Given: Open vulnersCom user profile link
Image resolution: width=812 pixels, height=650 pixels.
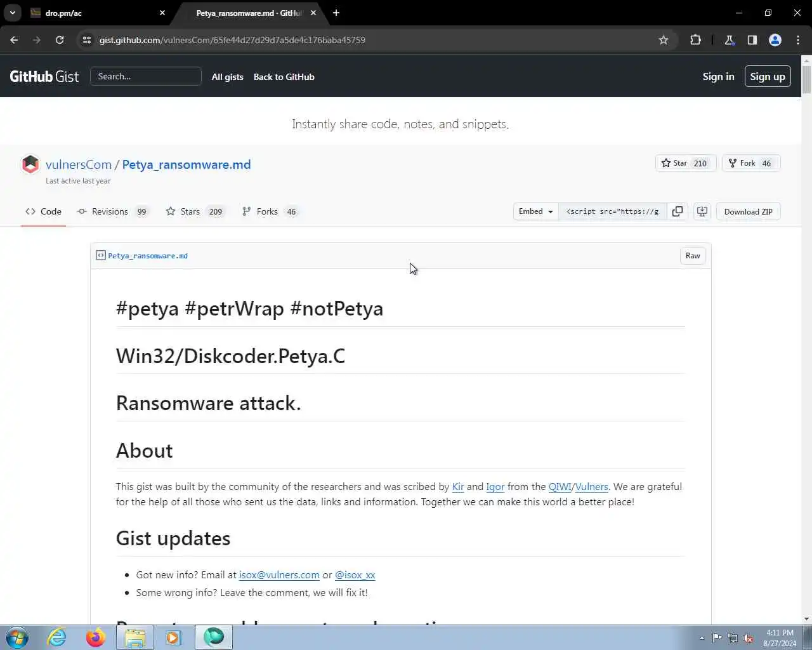Looking at the screenshot, I should 79,164.
